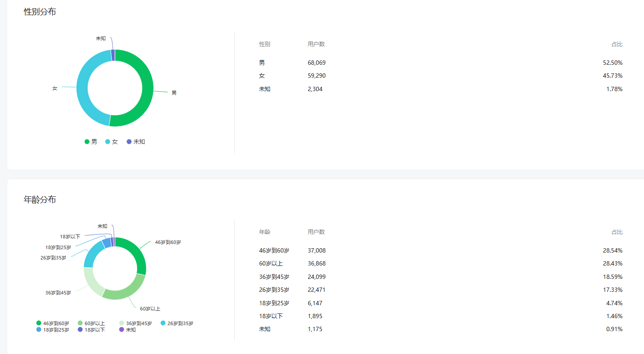This screenshot has width=644, height=354.
Task: Toggle 26岁到35岁 entry in age legend
Action: click(177, 323)
